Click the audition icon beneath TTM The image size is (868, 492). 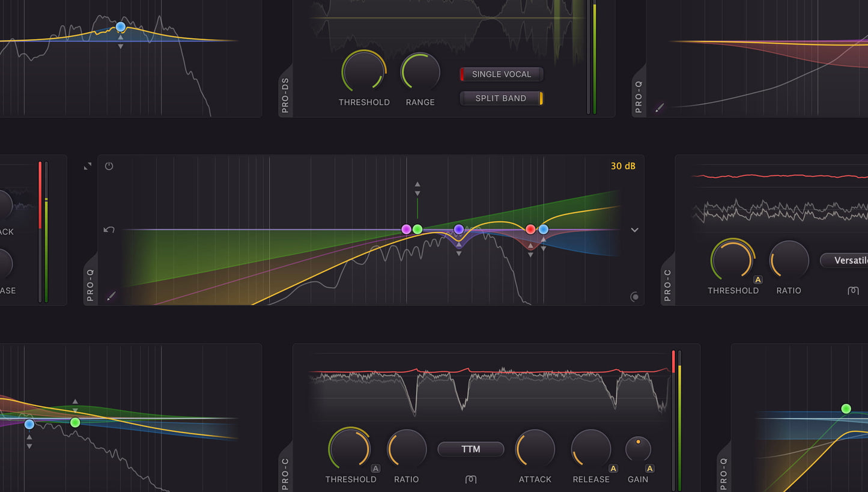click(x=471, y=479)
